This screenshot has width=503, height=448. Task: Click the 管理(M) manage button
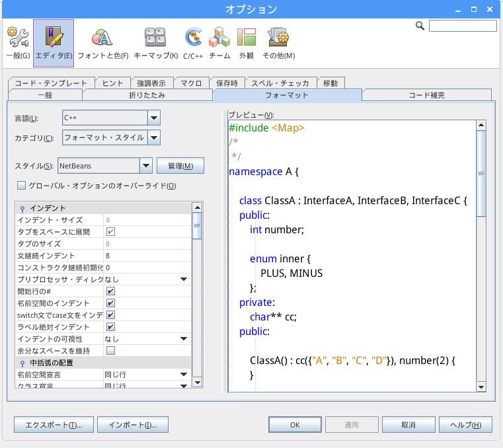point(180,165)
